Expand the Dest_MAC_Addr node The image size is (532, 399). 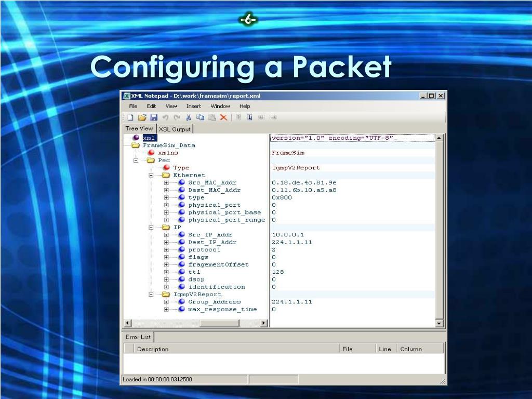pos(166,190)
